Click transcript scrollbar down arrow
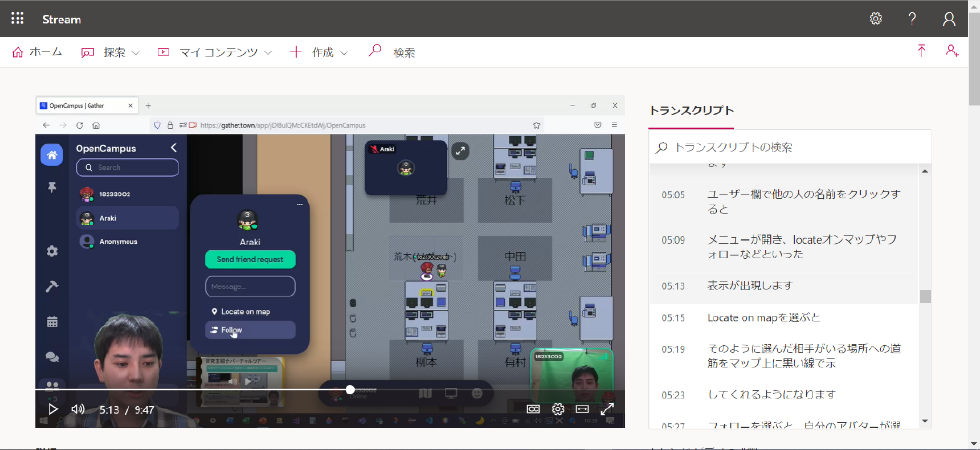 (x=925, y=421)
